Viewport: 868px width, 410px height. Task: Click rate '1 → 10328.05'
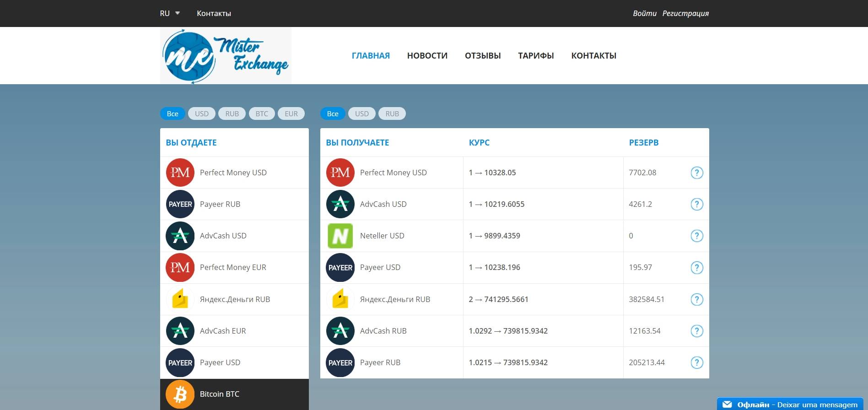click(492, 173)
